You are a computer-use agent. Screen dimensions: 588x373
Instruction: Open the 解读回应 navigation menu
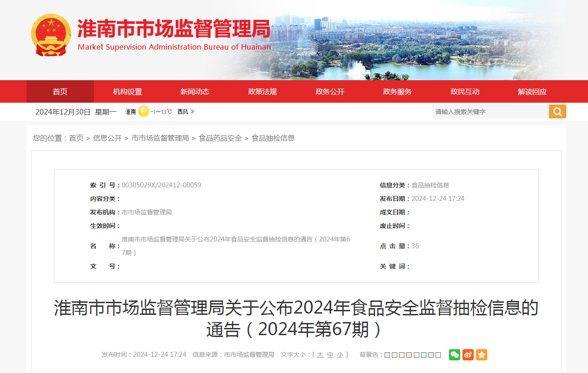tap(532, 91)
